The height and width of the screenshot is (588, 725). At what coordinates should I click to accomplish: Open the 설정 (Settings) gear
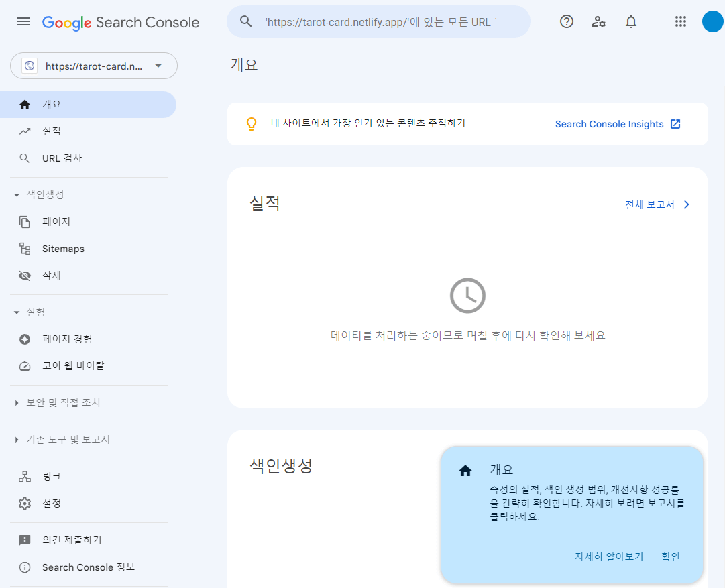pyautogui.click(x=24, y=503)
